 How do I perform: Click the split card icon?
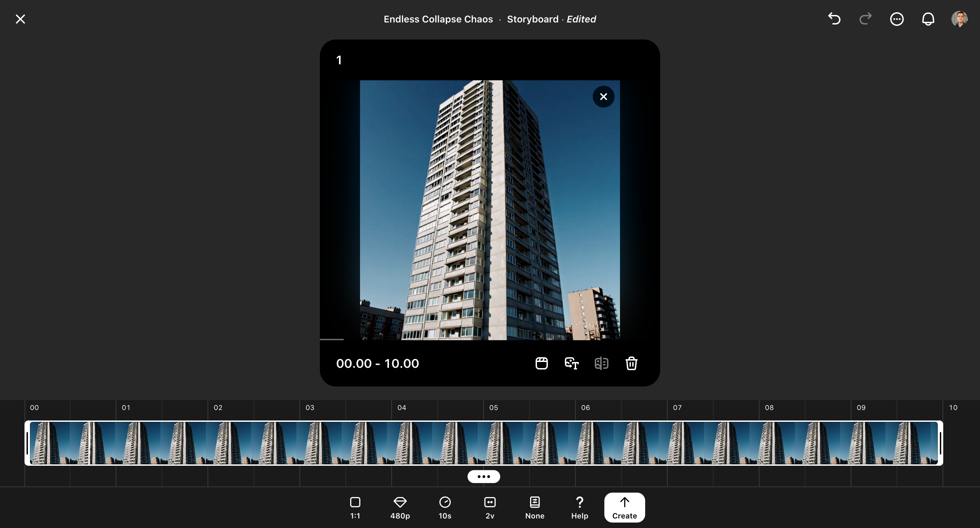click(x=602, y=363)
